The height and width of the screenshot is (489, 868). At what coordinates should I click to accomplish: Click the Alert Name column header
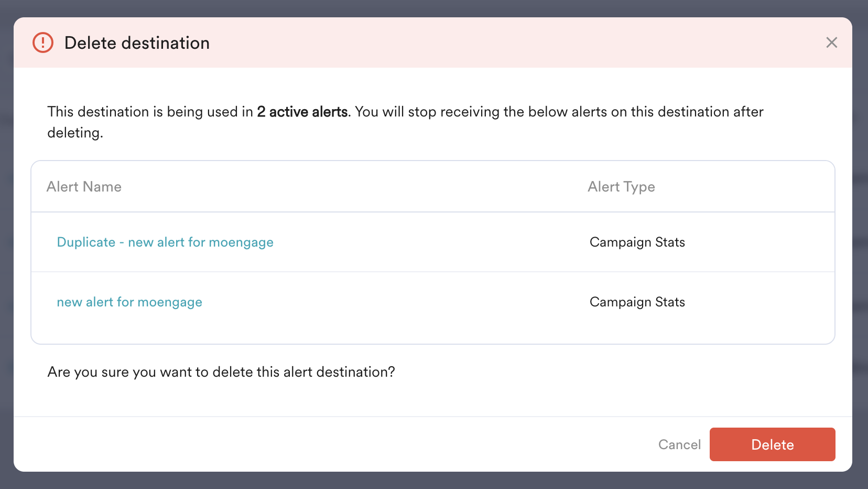click(84, 187)
